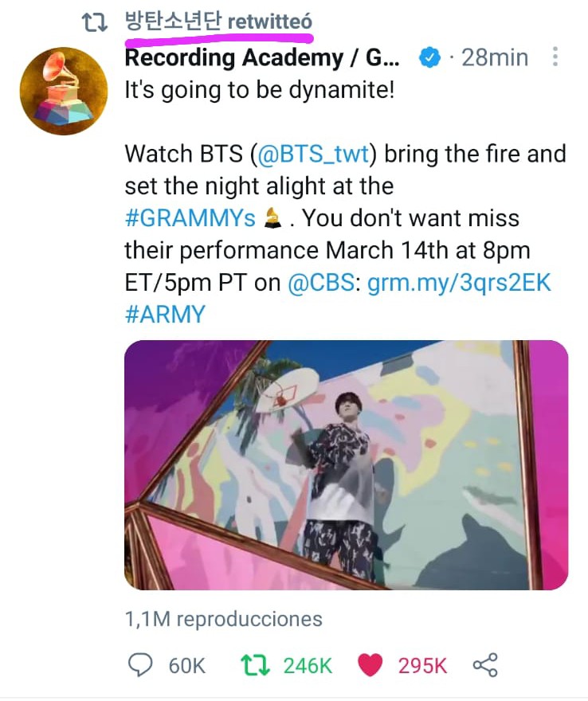The height and width of the screenshot is (701, 588).
Task: Click the 60K replies count
Action: coord(187,665)
